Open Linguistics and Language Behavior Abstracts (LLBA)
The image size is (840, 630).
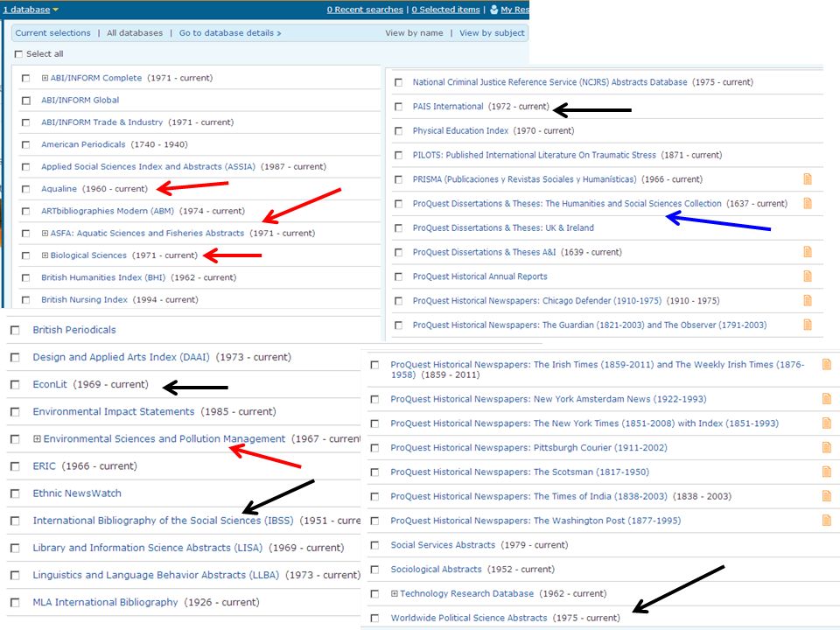pyautogui.click(x=156, y=576)
